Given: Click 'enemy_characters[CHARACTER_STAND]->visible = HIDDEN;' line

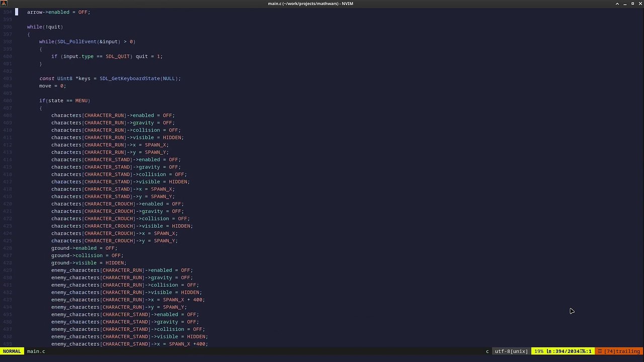Looking at the screenshot, I should [129, 336].
